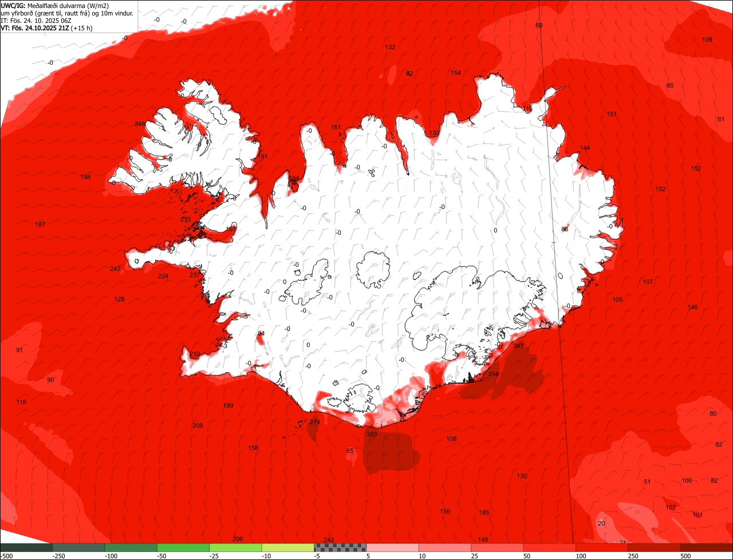Click the value 224 on the map
This screenshot has height=560, width=733.
(x=163, y=276)
